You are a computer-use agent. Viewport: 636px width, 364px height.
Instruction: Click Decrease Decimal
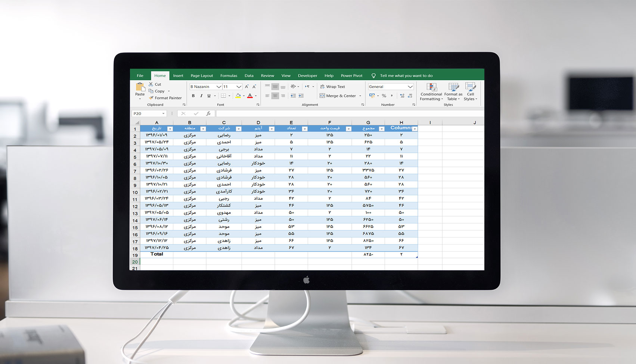click(x=410, y=96)
